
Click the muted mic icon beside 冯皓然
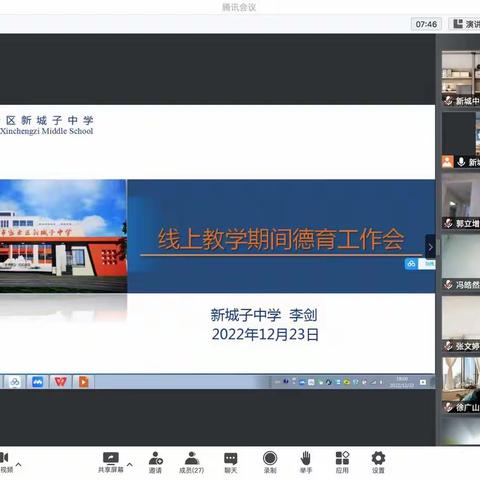[x=448, y=284]
